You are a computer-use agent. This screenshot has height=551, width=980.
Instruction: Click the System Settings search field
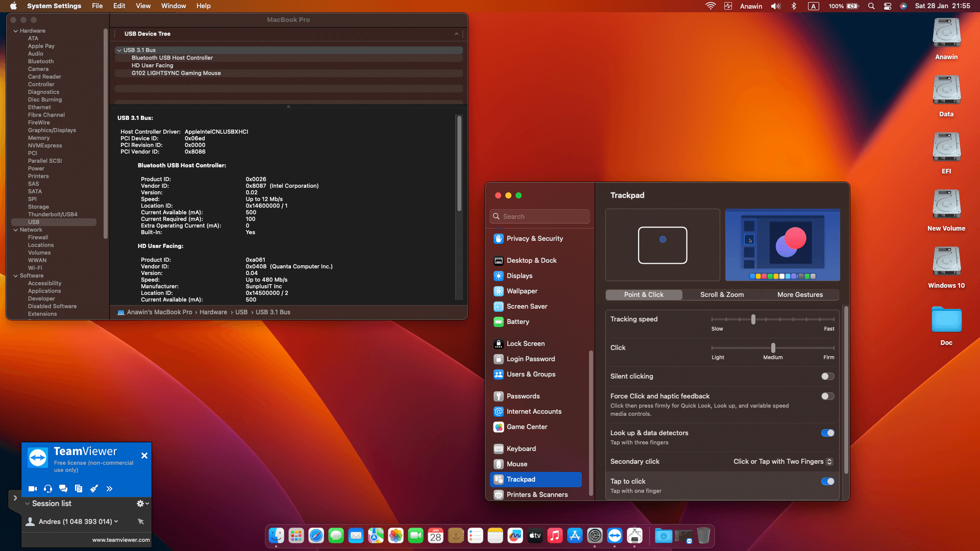[x=540, y=216]
